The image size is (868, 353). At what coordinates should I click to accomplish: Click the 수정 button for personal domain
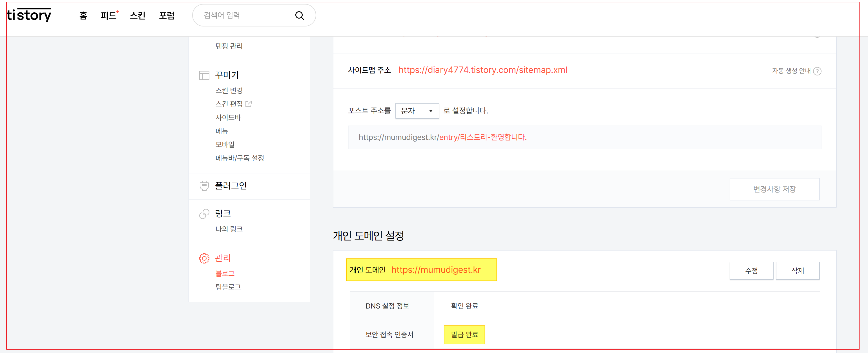point(751,271)
